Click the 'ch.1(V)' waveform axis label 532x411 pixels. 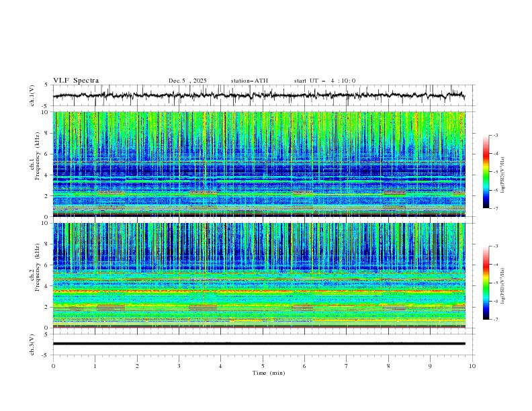coord(32,95)
